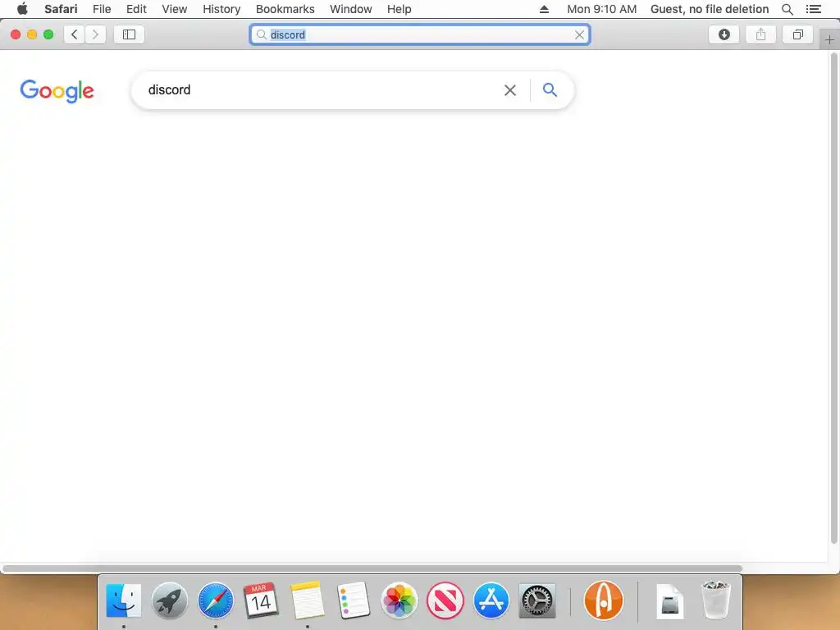Show the Safari sidebar
This screenshot has height=630, width=840.
click(x=129, y=34)
